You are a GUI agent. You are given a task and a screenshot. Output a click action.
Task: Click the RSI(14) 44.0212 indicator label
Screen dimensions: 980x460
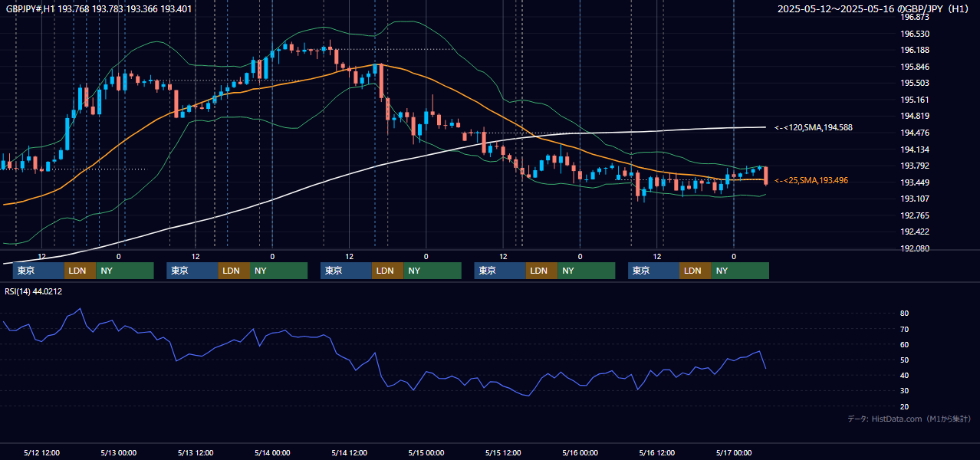34,291
